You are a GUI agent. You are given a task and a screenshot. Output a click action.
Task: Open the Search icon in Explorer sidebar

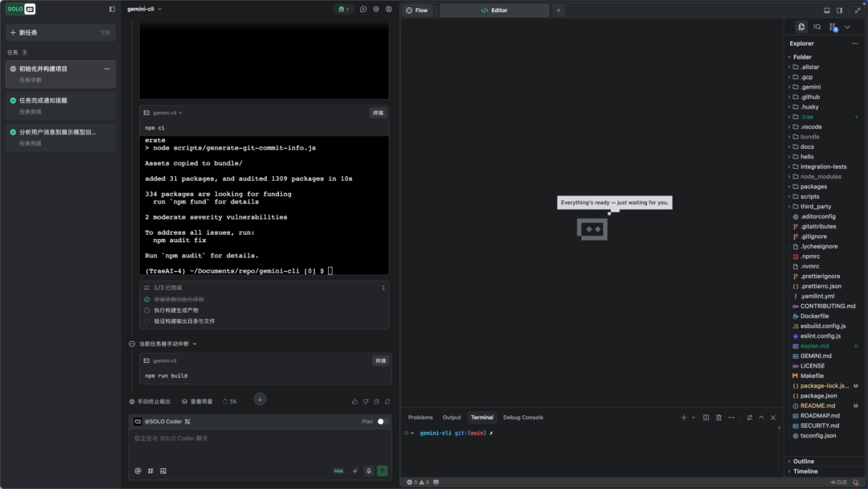point(817,27)
